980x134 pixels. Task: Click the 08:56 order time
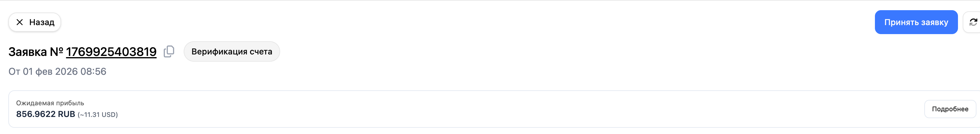[x=93, y=71]
